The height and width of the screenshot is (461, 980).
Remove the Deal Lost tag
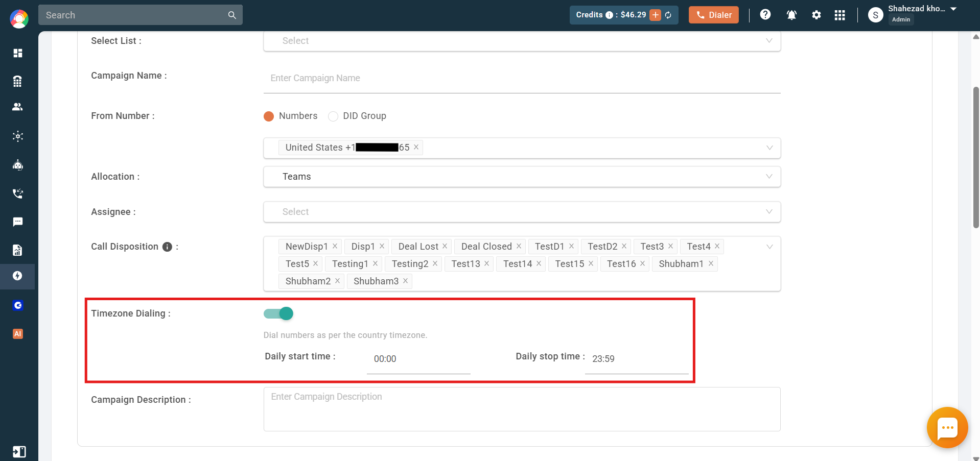tap(445, 246)
